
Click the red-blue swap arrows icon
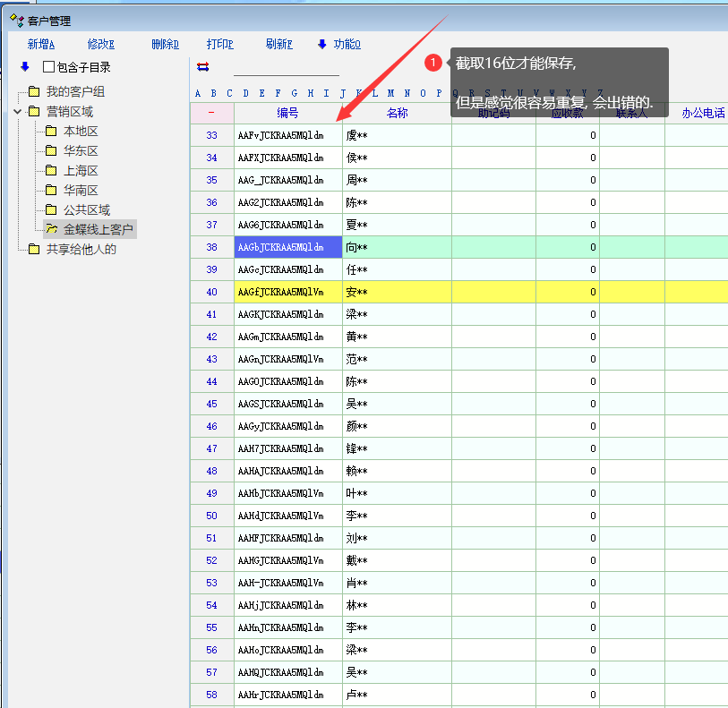tap(202, 66)
